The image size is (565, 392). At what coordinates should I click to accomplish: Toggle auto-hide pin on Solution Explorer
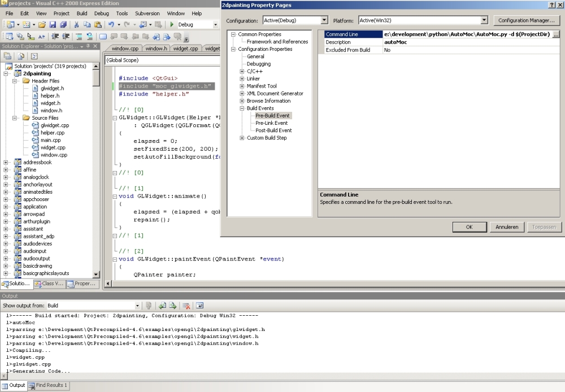point(89,46)
